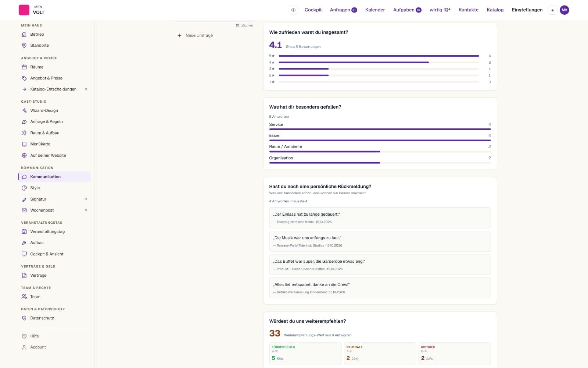
Task: Open the Team sidebar entry
Action: pos(54,297)
